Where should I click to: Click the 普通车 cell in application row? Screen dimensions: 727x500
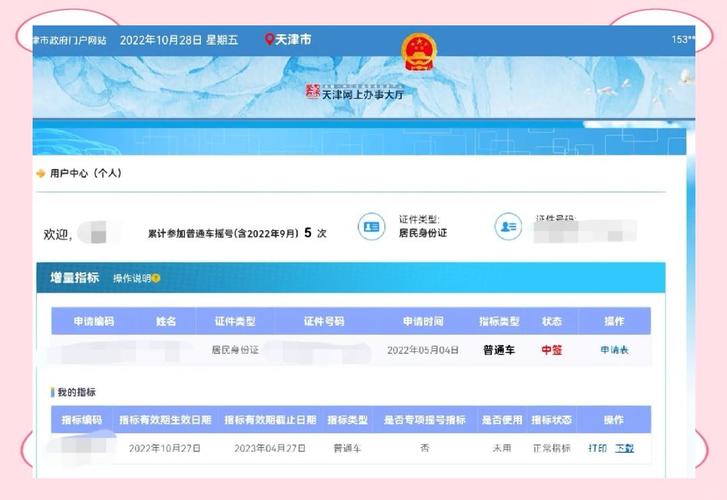click(x=499, y=350)
